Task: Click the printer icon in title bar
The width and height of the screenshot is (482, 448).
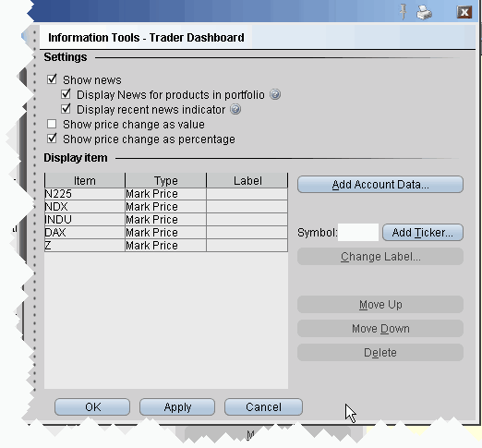Action: pyautogui.click(x=425, y=13)
